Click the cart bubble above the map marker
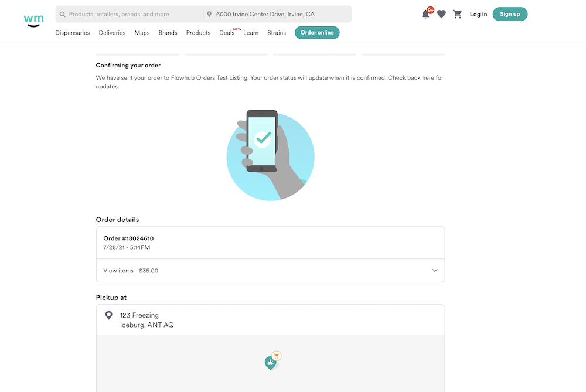The image size is (586, 392). click(276, 355)
